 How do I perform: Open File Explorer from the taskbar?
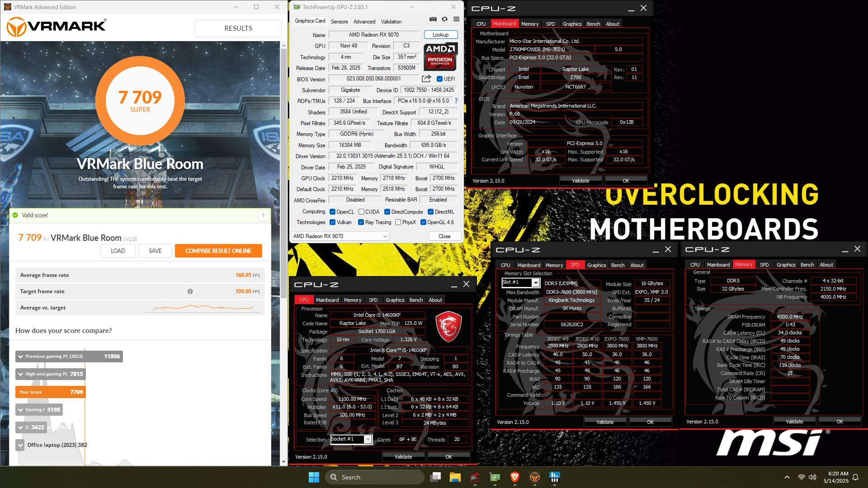[x=455, y=477]
